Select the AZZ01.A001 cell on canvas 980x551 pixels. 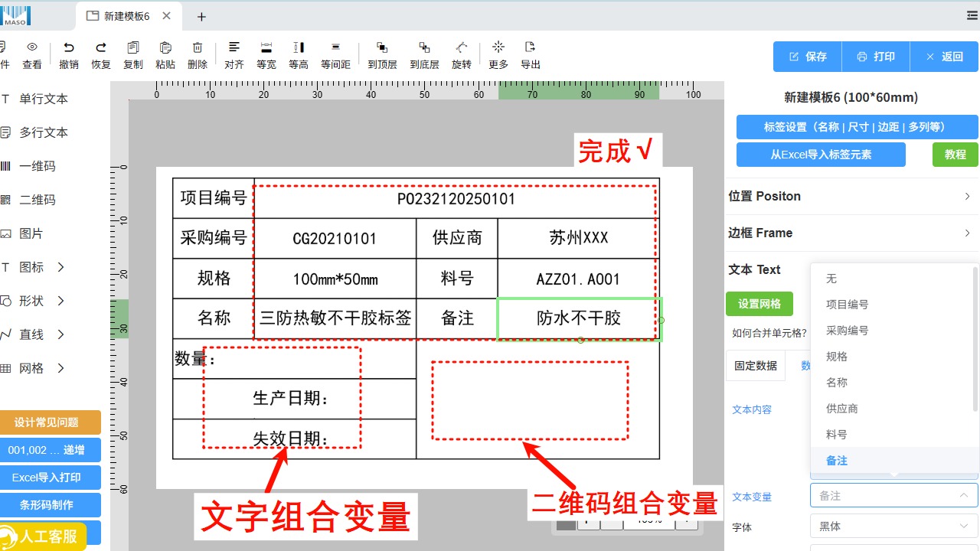[x=579, y=279]
